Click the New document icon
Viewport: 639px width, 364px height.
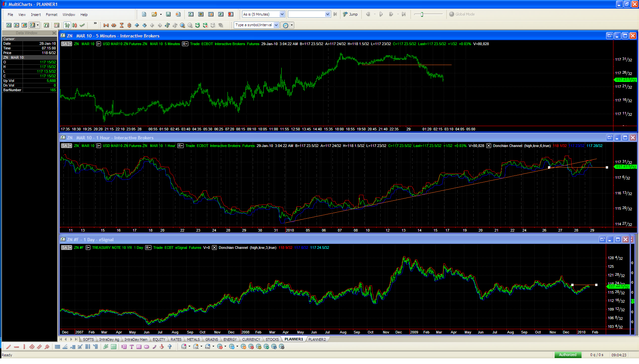point(144,14)
